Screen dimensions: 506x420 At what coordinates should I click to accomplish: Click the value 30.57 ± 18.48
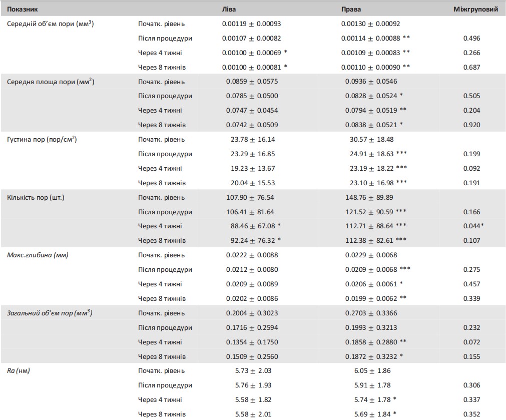coord(371,140)
